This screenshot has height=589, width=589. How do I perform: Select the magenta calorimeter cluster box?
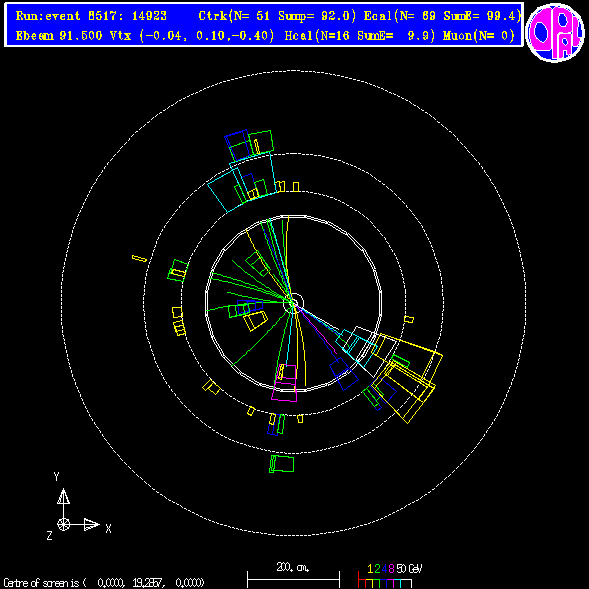pos(285,382)
